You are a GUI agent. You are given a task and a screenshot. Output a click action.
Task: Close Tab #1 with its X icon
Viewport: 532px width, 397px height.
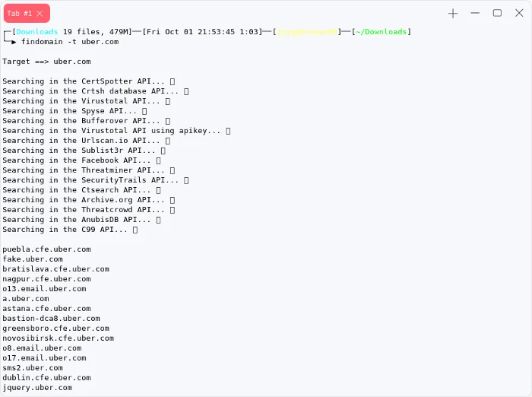pyautogui.click(x=40, y=13)
